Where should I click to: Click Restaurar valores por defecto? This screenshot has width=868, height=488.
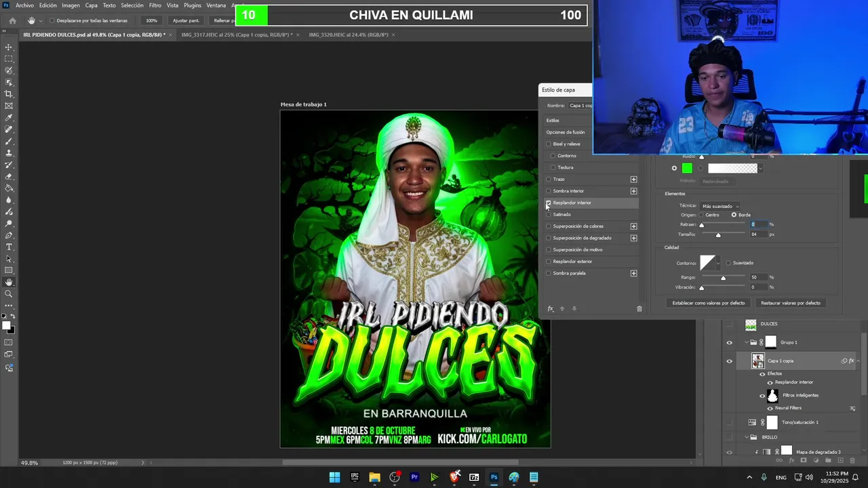(791, 303)
